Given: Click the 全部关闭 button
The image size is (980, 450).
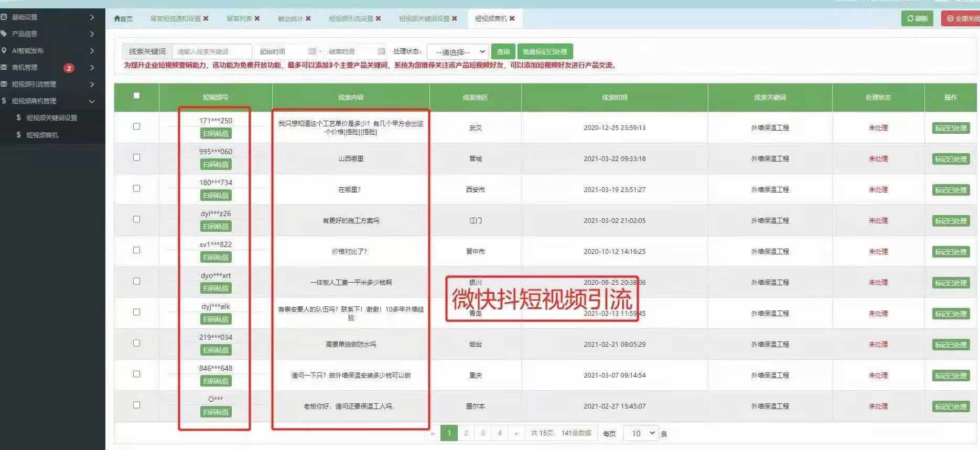Looking at the screenshot, I should tap(961, 18).
